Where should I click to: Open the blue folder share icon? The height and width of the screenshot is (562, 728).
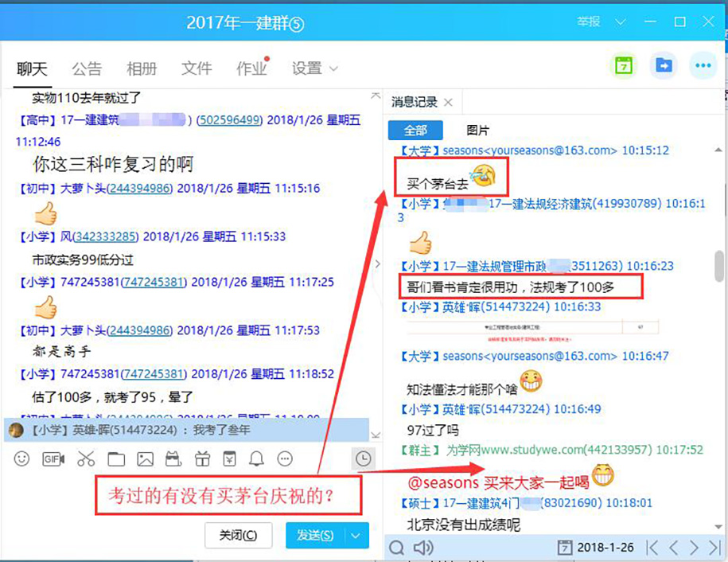(663, 66)
